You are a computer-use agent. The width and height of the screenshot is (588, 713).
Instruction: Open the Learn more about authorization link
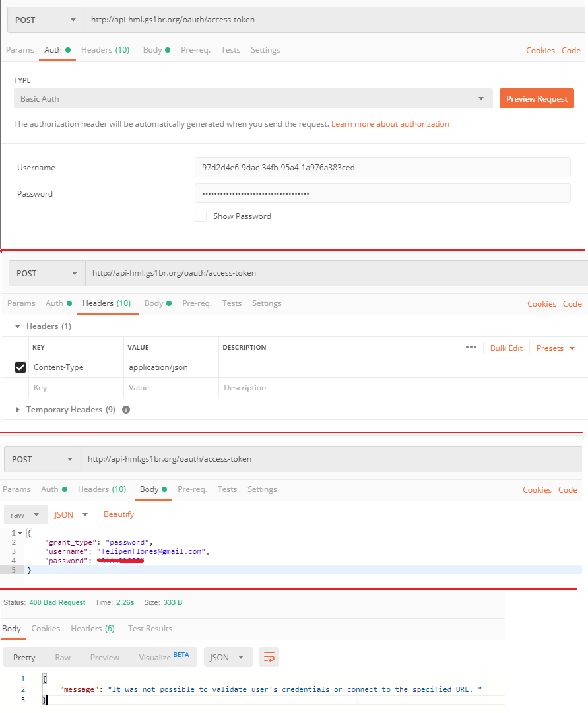coord(390,124)
